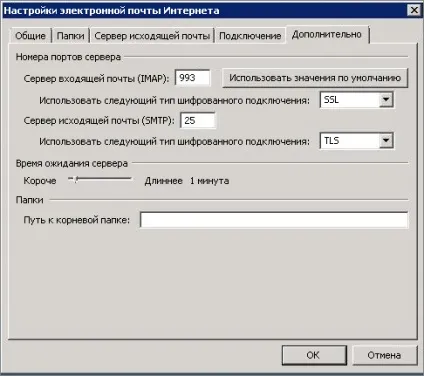The width and height of the screenshot is (424, 376).
Task: Click the Отмена button
Action: point(384,355)
